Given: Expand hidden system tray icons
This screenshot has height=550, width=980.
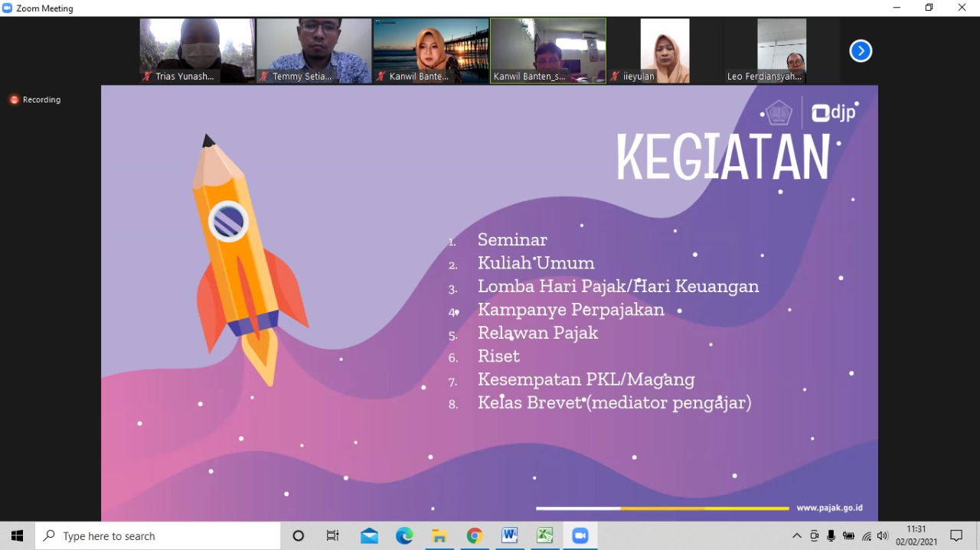Looking at the screenshot, I should 797,536.
